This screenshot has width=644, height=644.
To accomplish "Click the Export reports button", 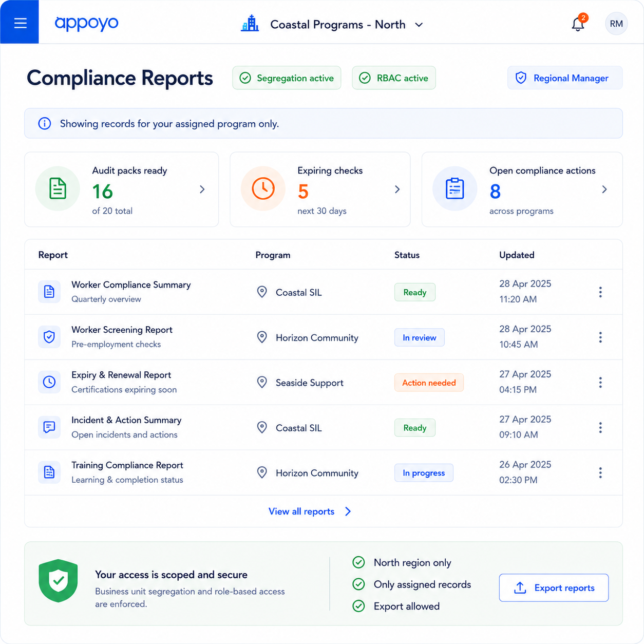I will (x=554, y=588).
